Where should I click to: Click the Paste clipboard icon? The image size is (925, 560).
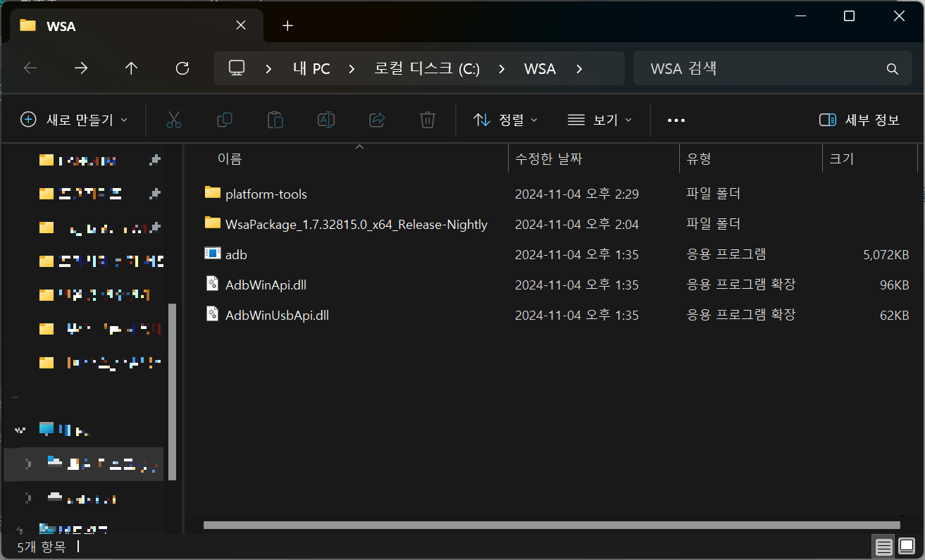275,120
